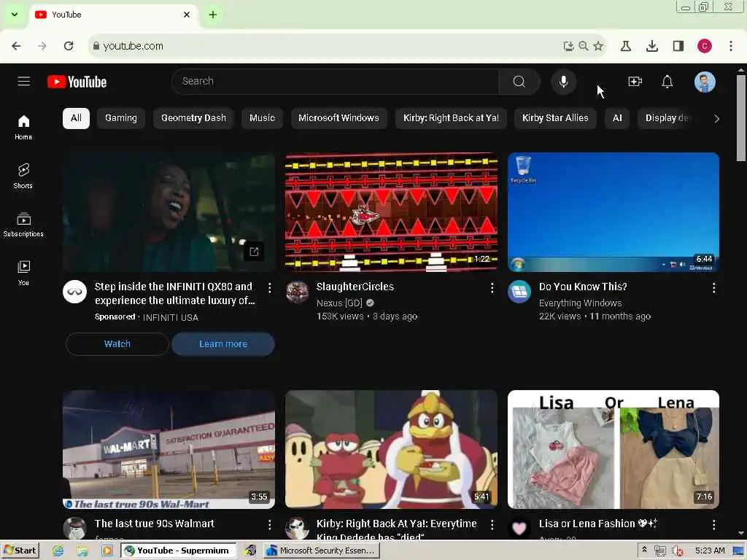Launch Internet Explorer from taskbar
Image resolution: width=747 pixels, height=560 pixels.
[58, 551]
